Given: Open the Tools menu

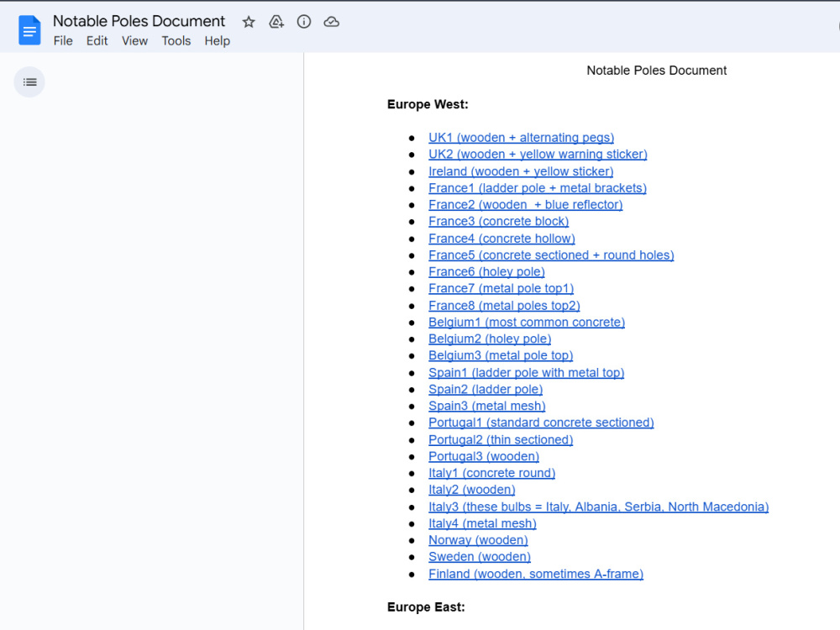Looking at the screenshot, I should pyautogui.click(x=176, y=41).
